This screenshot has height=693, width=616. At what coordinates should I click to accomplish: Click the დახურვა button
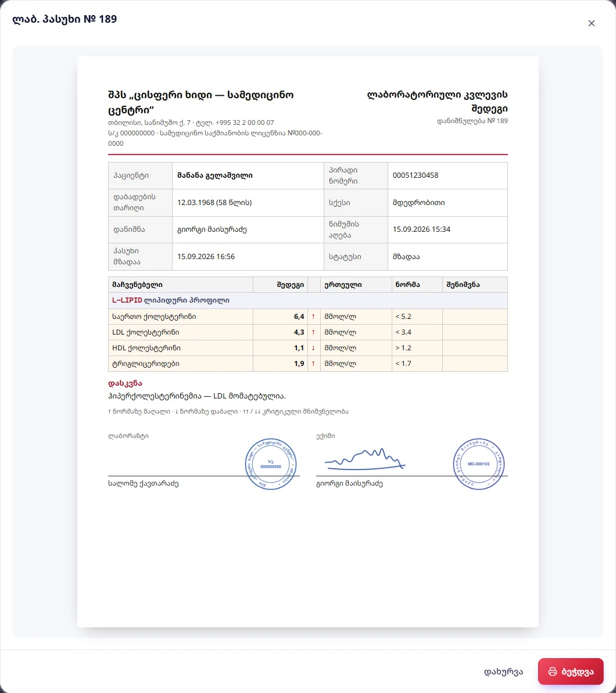coord(503,672)
